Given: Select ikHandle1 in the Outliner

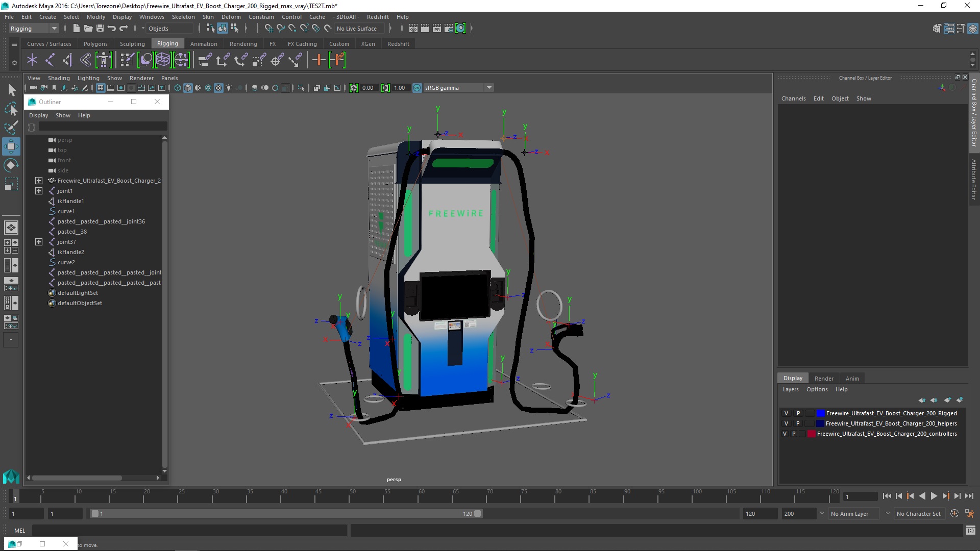Looking at the screenshot, I should click(x=70, y=201).
